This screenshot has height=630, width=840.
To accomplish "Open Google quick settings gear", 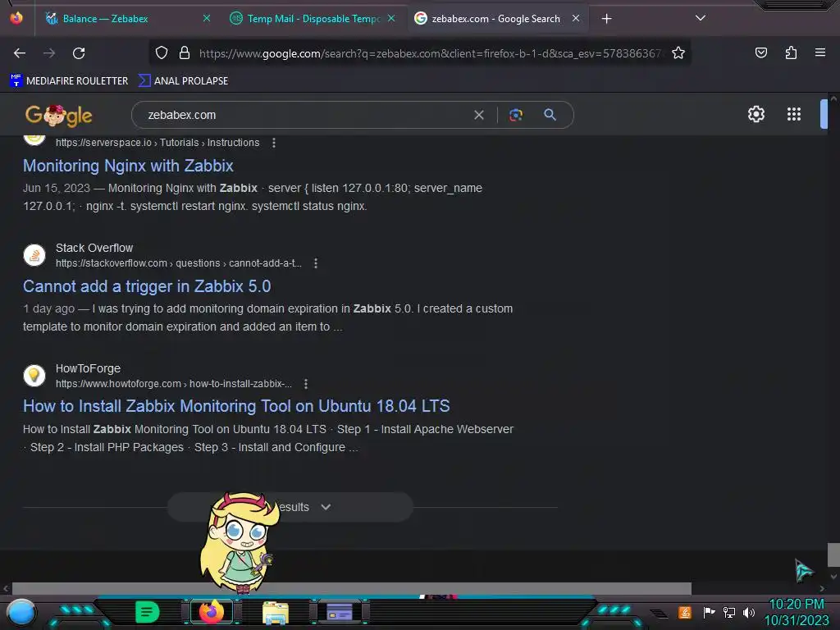I will pos(756,114).
